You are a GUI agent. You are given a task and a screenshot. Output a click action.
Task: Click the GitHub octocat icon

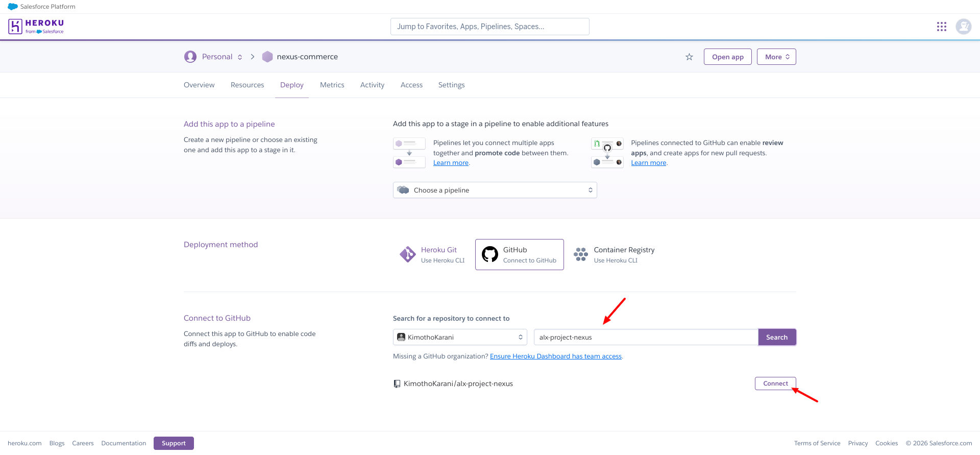[x=490, y=254]
